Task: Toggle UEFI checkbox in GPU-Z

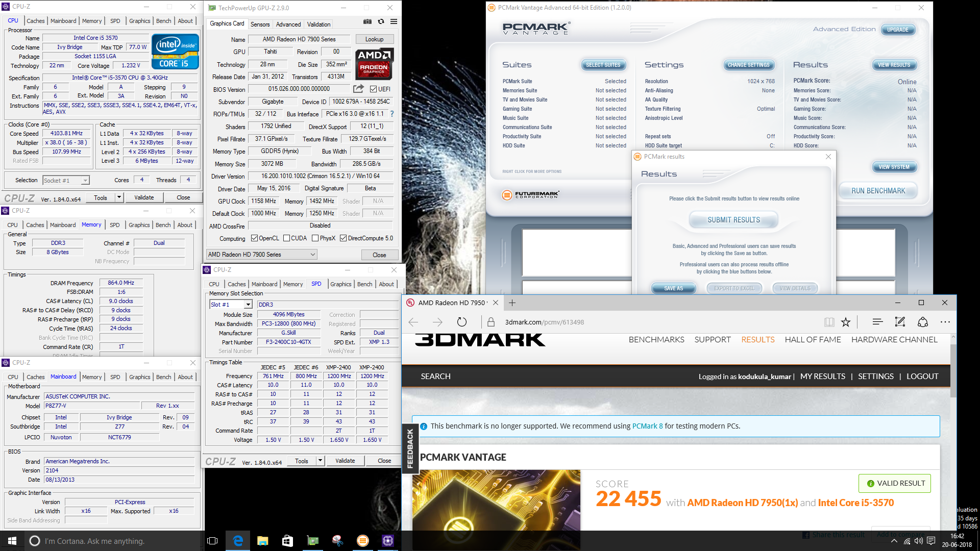Action: click(373, 89)
